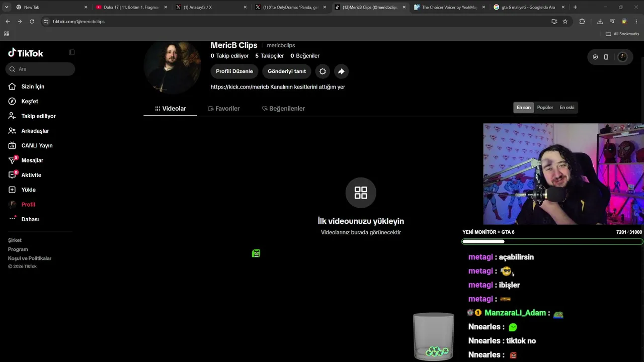Viewport: 644px width, 362px height.
Task: Open the media controls icon in toolbar
Action: [x=612, y=22]
